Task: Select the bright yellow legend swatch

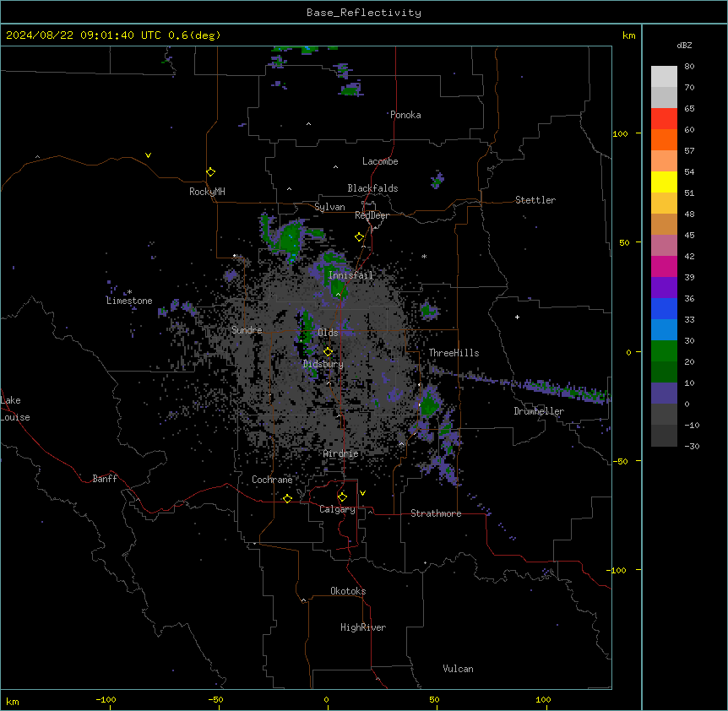Action: pos(664,182)
